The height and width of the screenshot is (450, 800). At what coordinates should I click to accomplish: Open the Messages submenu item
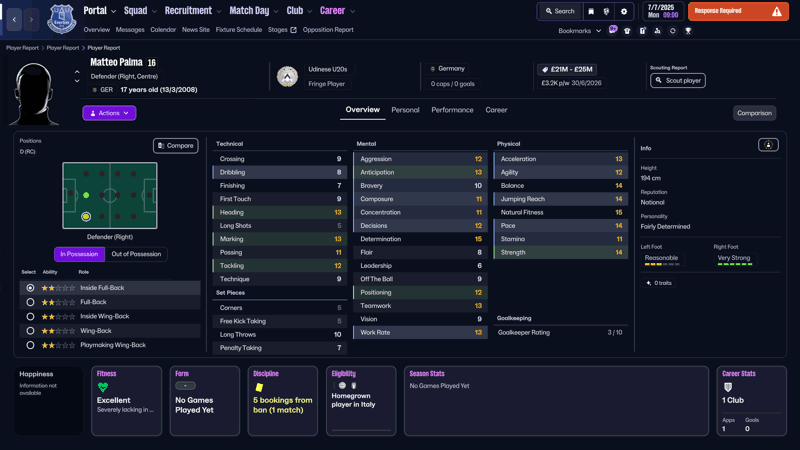point(130,30)
